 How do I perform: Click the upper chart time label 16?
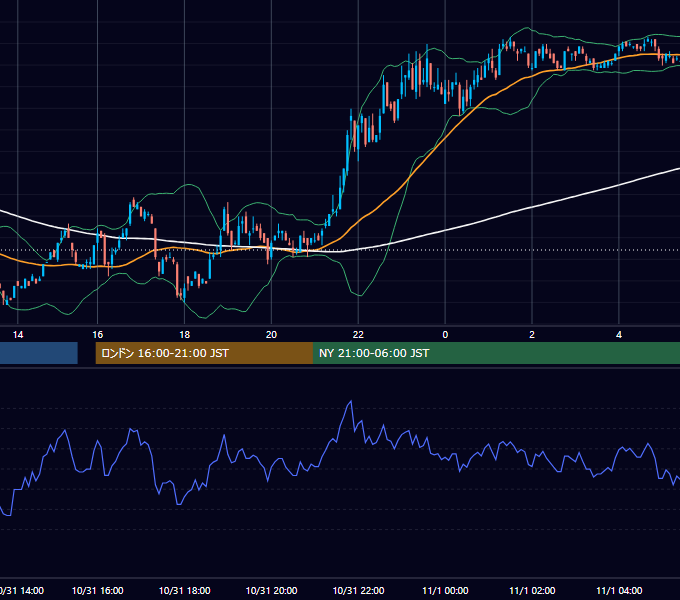(98, 335)
